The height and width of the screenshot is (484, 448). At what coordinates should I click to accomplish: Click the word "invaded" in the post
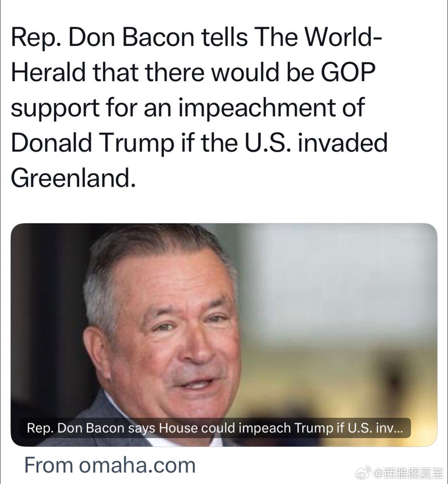[x=342, y=143]
